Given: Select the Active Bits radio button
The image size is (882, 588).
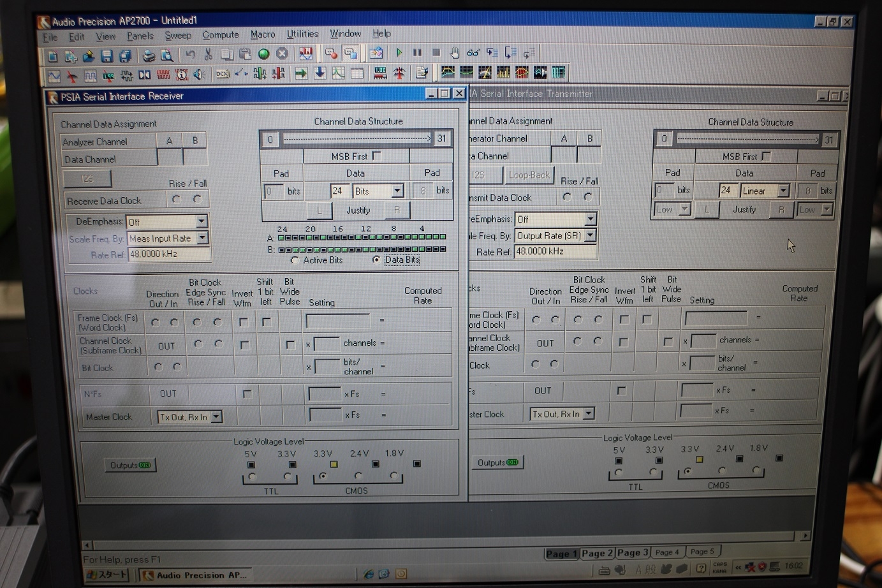Looking at the screenshot, I should [x=295, y=260].
